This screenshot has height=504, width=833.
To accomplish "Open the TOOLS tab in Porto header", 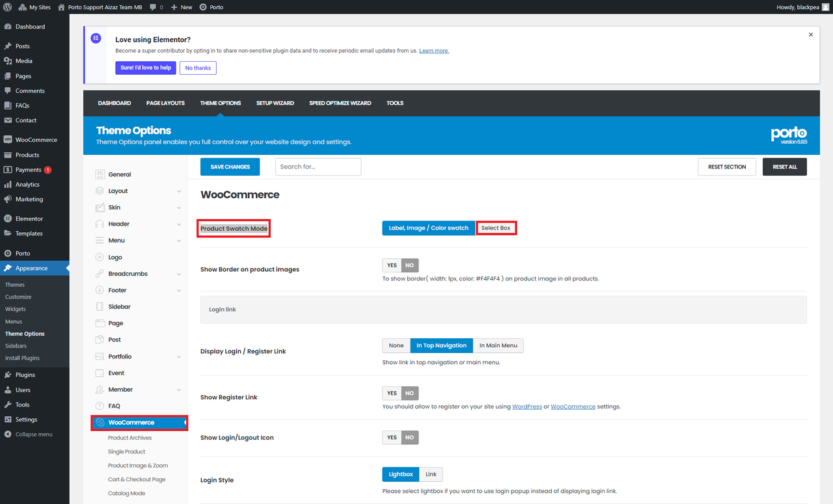I will click(395, 103).
